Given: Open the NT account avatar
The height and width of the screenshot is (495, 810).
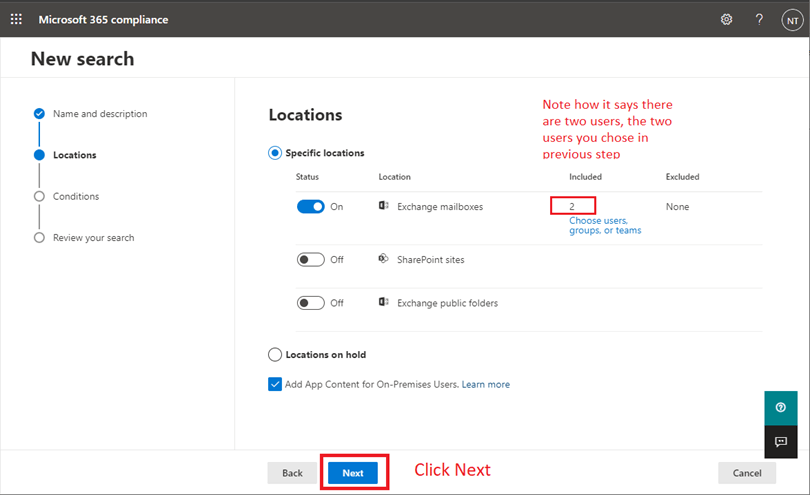Looking at the screenshot, I should [x=792, y=21].
